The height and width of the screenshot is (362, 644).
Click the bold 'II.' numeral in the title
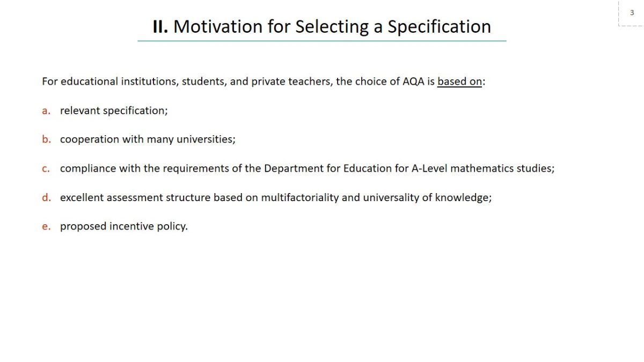160,27
